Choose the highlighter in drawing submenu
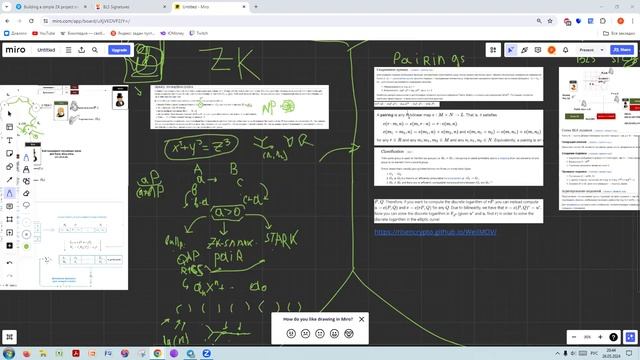 click(27, 169)
